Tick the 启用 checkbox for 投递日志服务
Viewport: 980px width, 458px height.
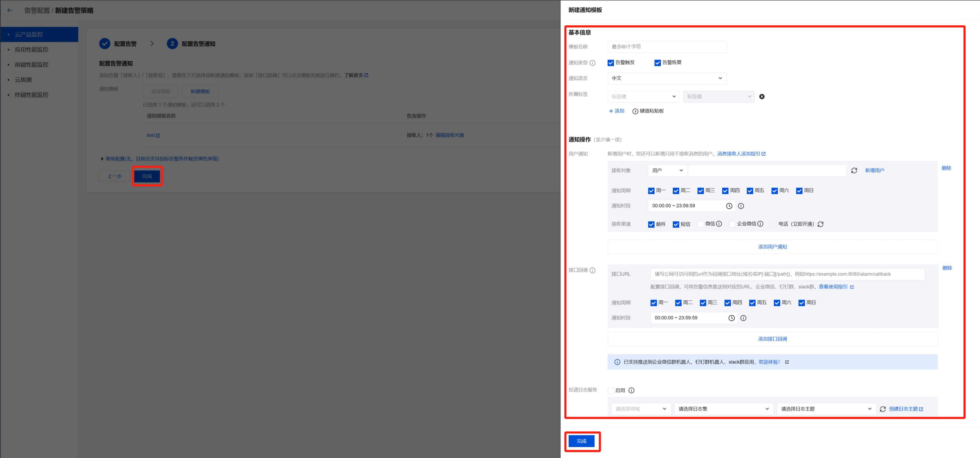pyautogui.click(x=611, y=390)
